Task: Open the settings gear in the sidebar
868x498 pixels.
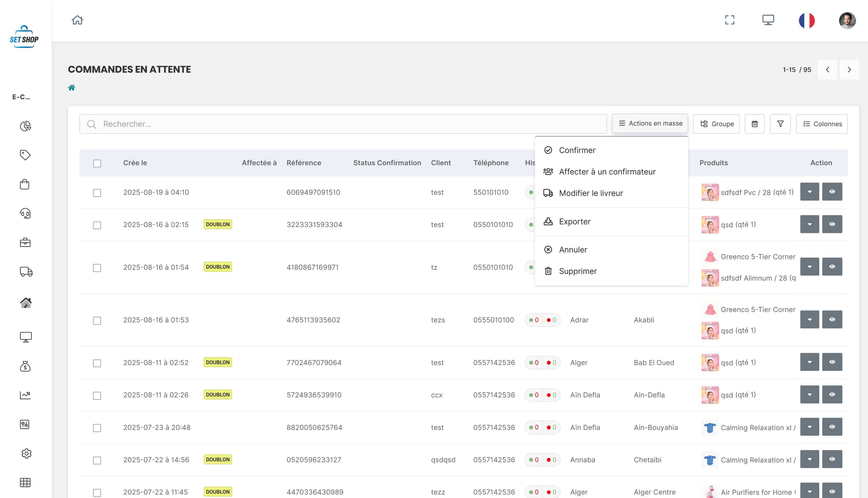Action: pos(25,453)
